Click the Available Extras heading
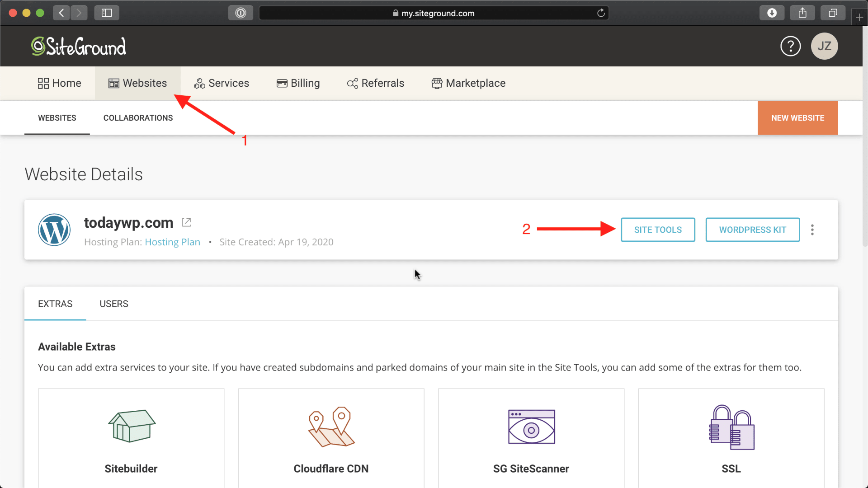Viewport: 868px width, 488px height. tap(77, 347)
